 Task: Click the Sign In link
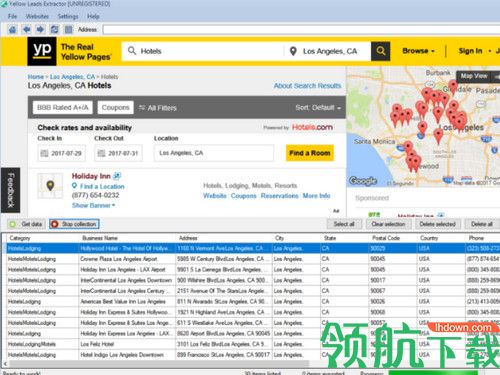point(470,51)
